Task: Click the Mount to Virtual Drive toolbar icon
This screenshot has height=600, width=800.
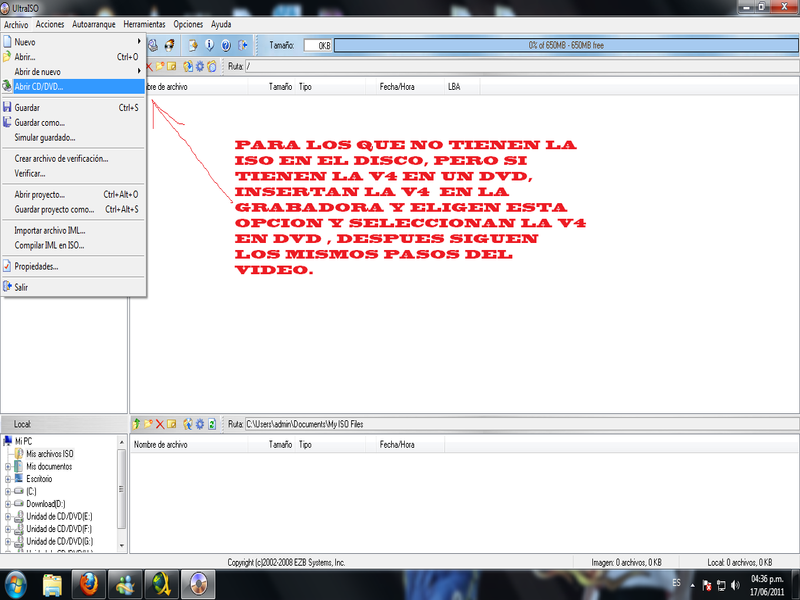Action: (153, 45)
